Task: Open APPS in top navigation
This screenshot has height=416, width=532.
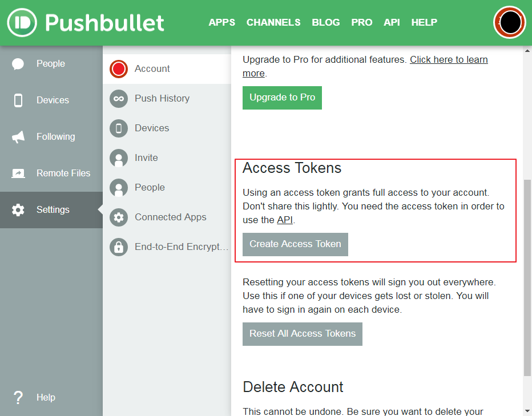Action: point(222,22)
